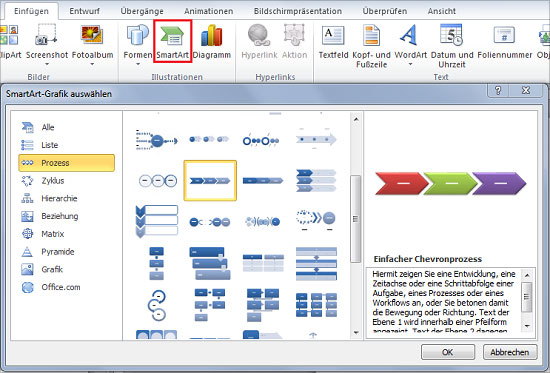Choose the stacked chevron list layout thumbnail
550x373 pixels.
click(316, 181)
